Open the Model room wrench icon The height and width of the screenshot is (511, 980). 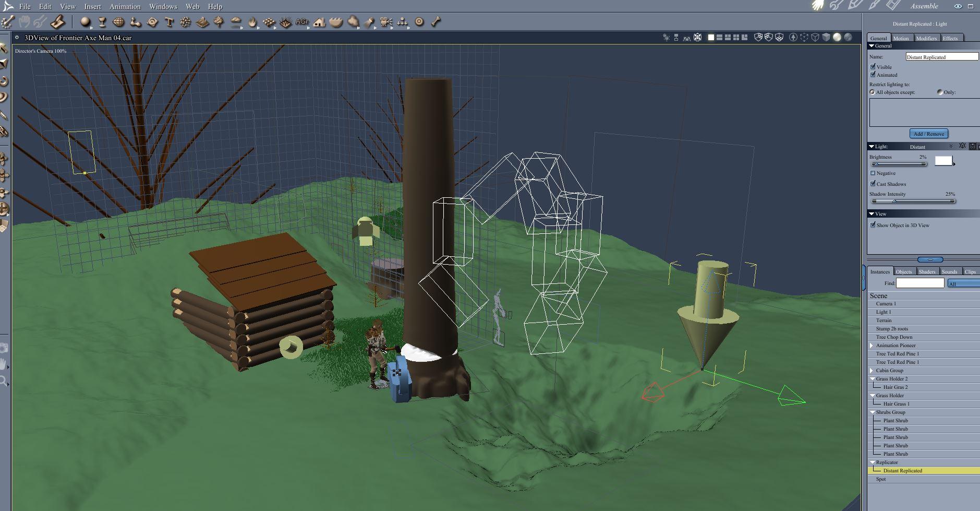(x=836, y=6)
